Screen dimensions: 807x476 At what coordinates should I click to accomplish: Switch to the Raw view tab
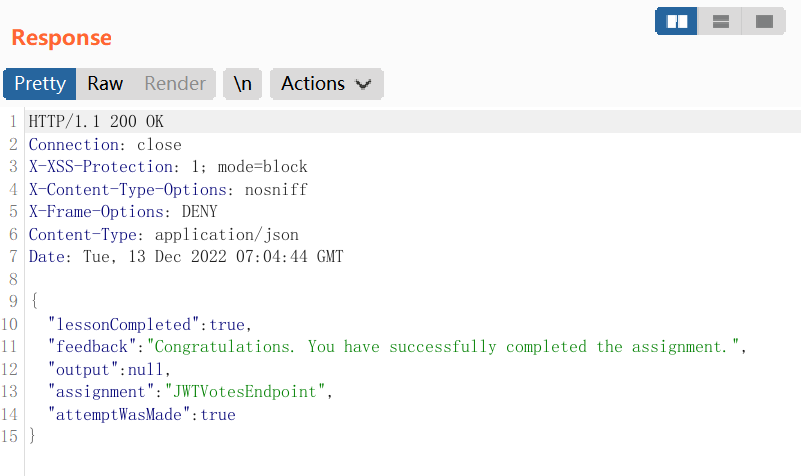[105, 83]
